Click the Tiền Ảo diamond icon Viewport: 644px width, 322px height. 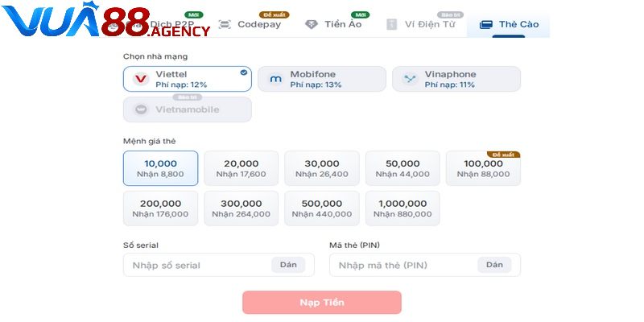(x=312, y=24)
